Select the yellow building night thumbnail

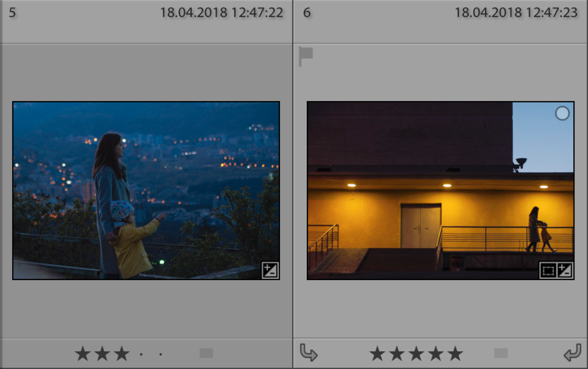[x=440, y=191]
